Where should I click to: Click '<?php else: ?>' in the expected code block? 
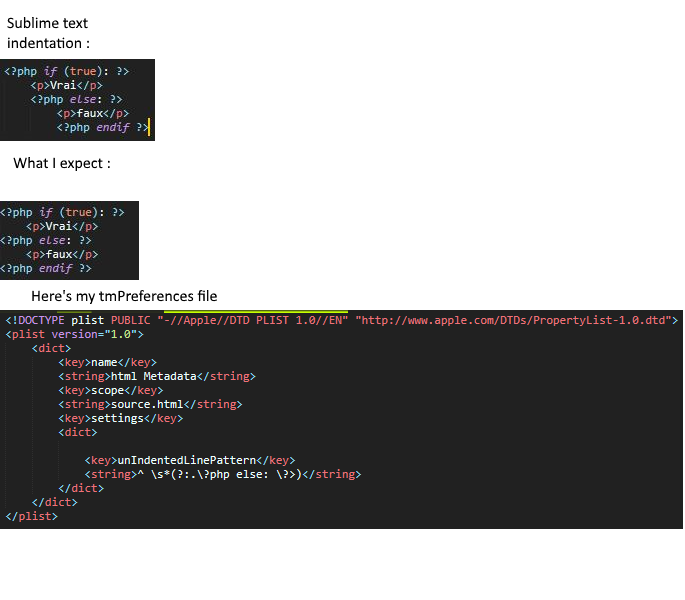(x=45, y=240)
